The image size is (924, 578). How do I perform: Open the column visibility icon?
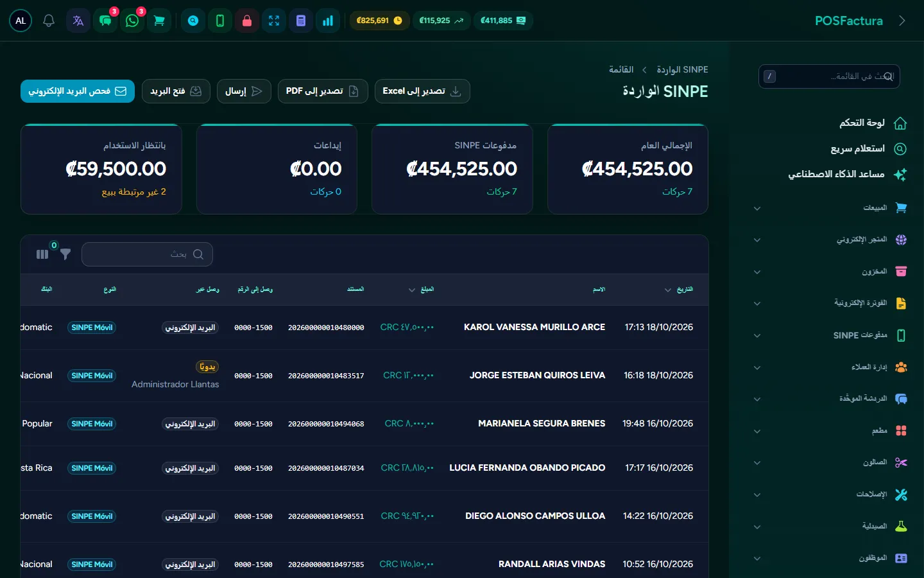(42, 254)
